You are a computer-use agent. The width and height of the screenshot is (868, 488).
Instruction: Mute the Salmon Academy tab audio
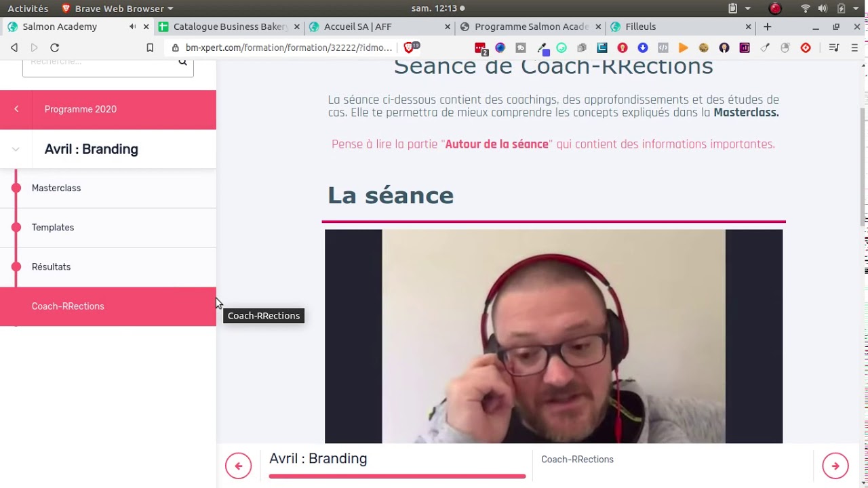click(132, 26)
